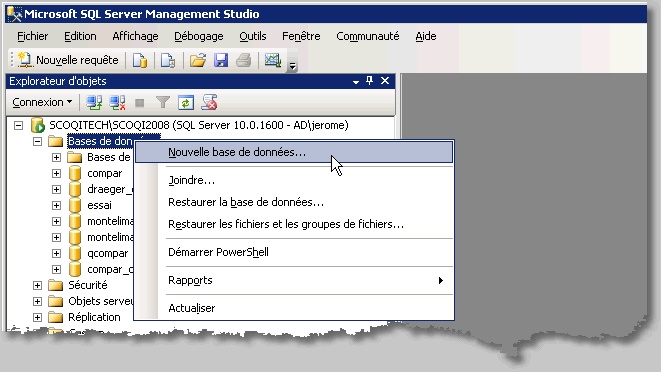
Task: Choose Restaurer les fichiers et groupes
Action: (294, 224)
